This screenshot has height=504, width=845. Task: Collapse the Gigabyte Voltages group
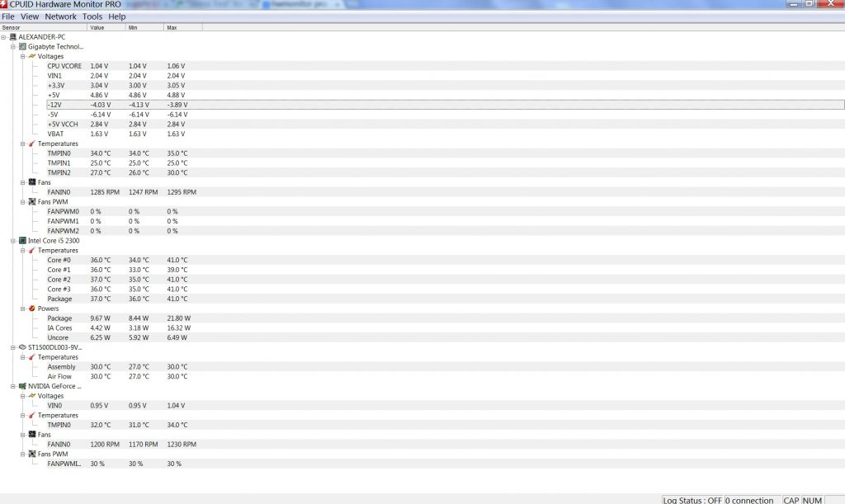point(22,57)
